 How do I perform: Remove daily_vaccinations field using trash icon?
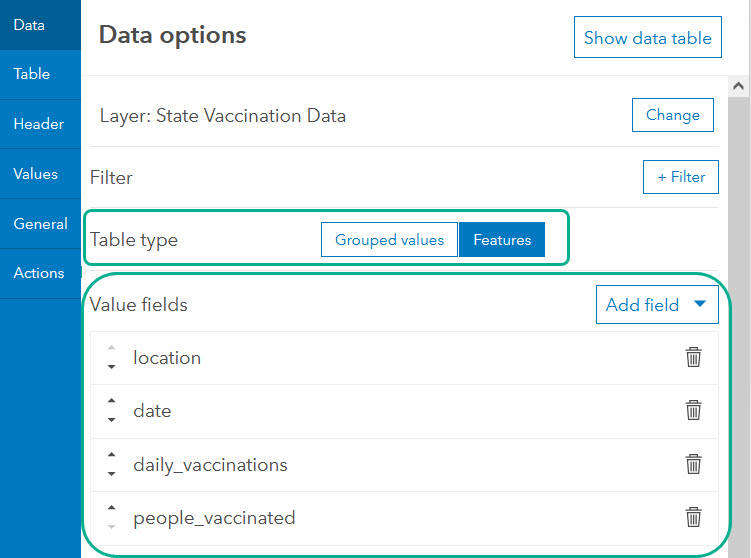(693, 464)
